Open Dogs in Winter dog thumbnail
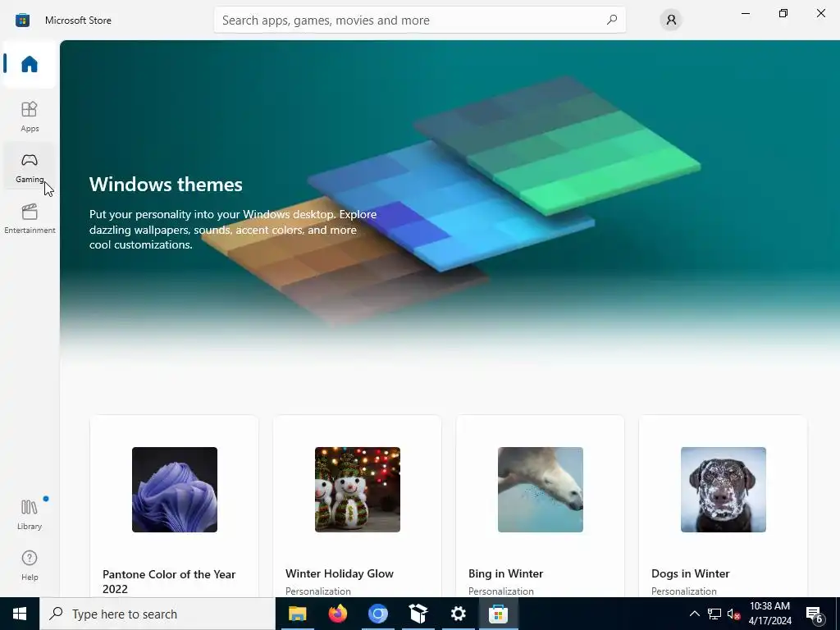 pyautogui.click(x=724, y=490)
